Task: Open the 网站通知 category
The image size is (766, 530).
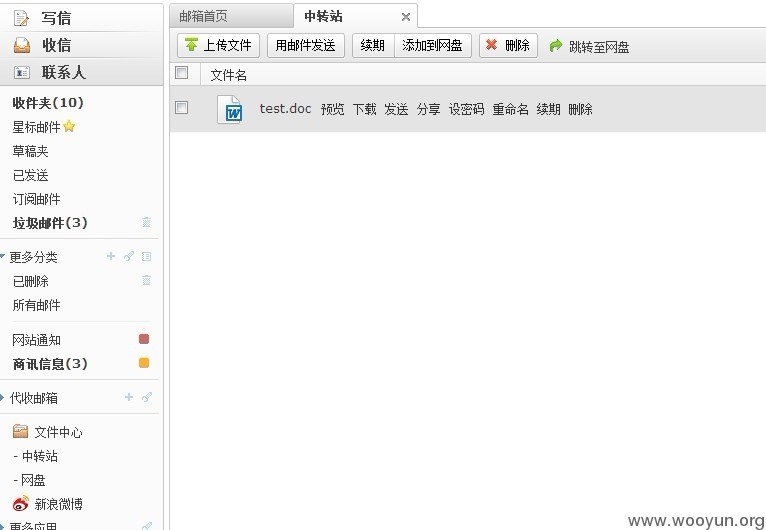Action: (x=37, y=339)
